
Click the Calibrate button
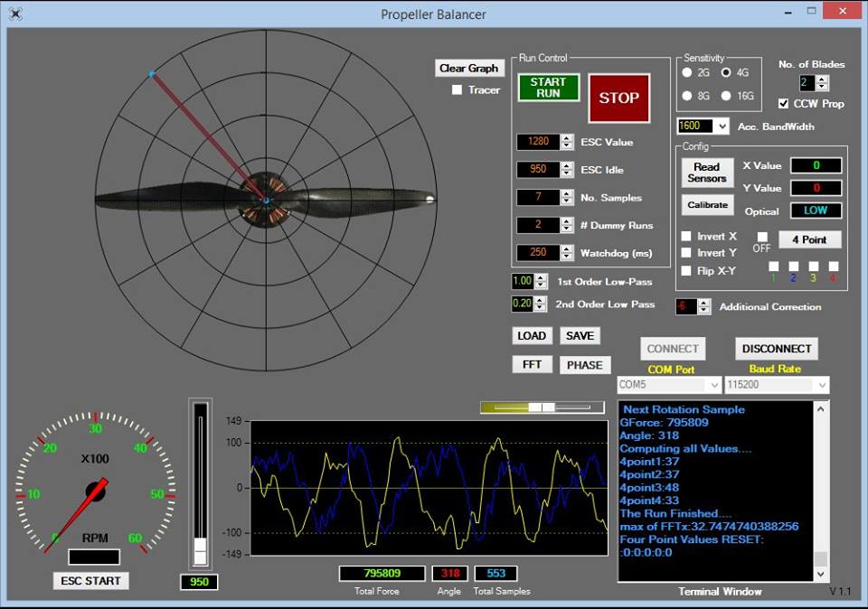click(x=707, y=205)
